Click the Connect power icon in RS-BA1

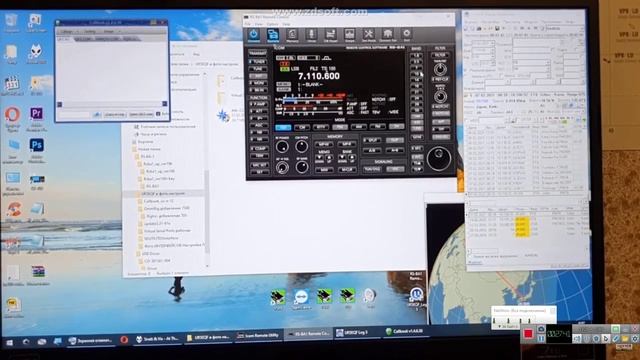pos(253,35)
